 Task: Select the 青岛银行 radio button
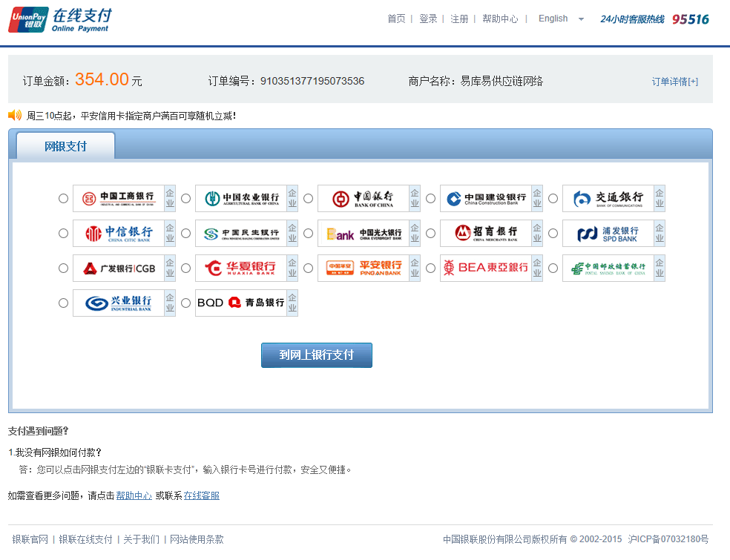pos(185,303)
